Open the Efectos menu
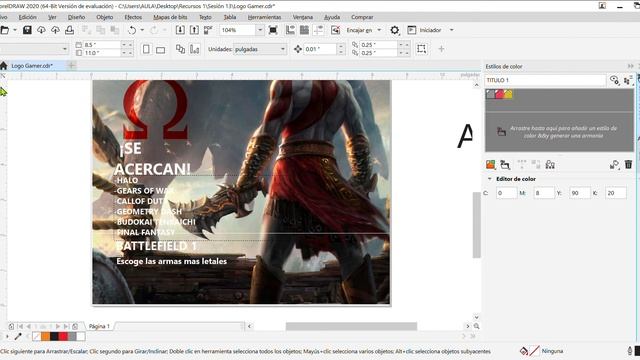The height and width of the screenshot is (360, 640). coord(133,17)
